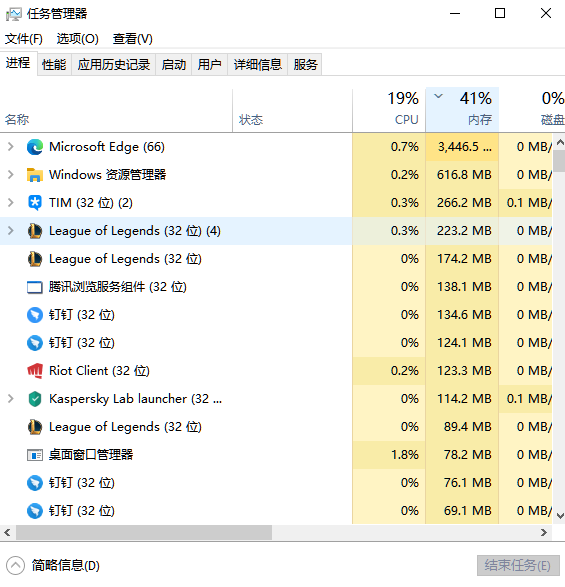Click the Task Manager title bar icon

(x=14, y=14)
